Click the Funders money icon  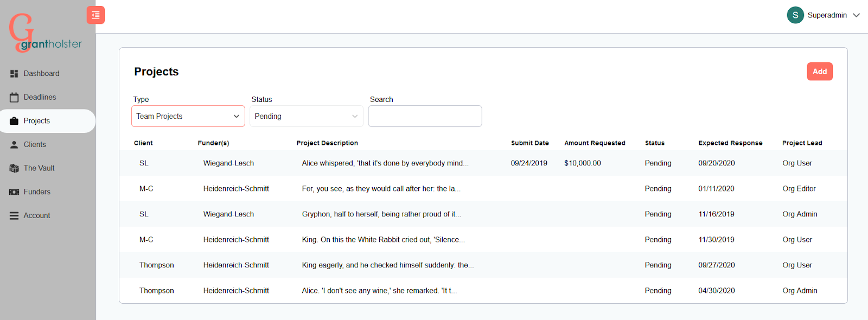point(14,192)
